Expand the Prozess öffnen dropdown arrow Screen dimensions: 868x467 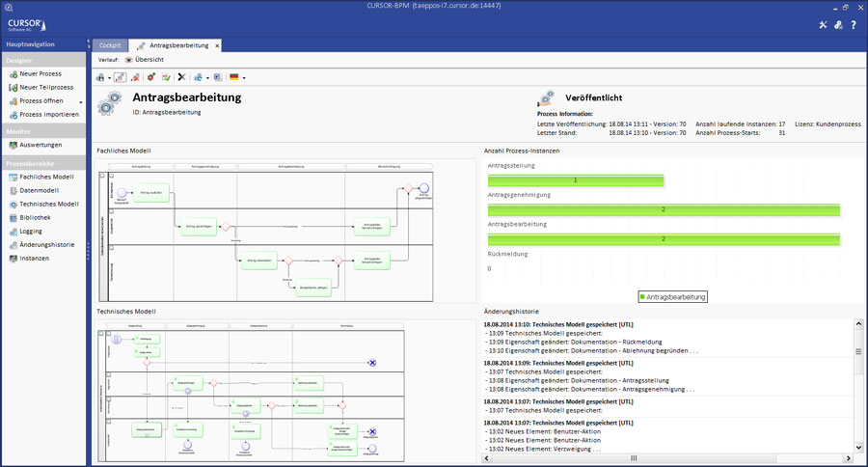coord(81,101)
